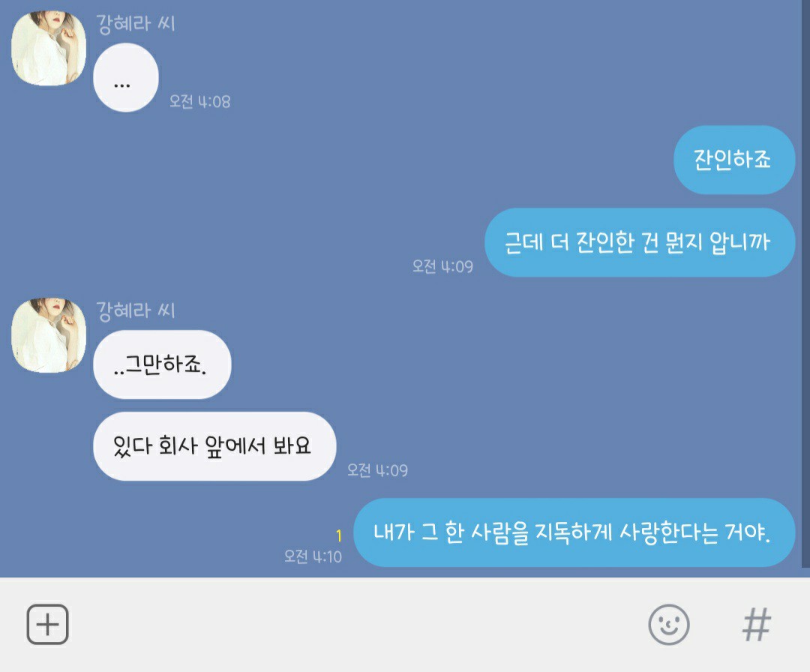810x672 pixels.
Task: Select the '내가 그 한 사람을 지독하게 사랑한다는 거야.' bubble
Action: 574,532
